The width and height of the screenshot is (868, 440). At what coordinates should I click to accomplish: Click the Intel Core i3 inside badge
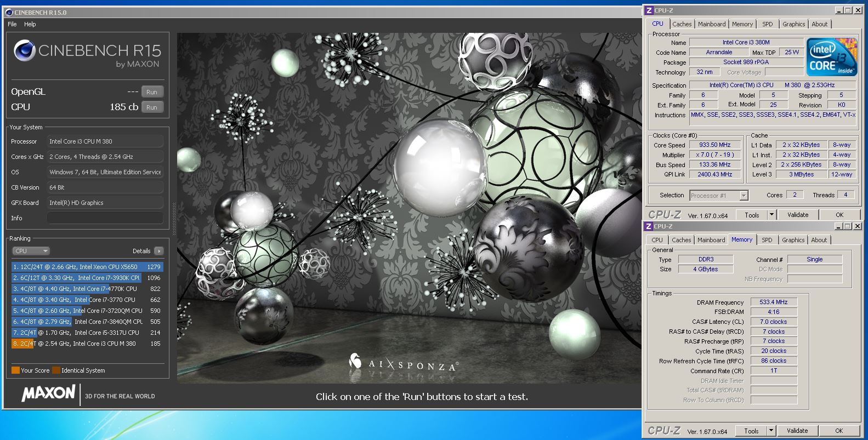pos(832,56)
